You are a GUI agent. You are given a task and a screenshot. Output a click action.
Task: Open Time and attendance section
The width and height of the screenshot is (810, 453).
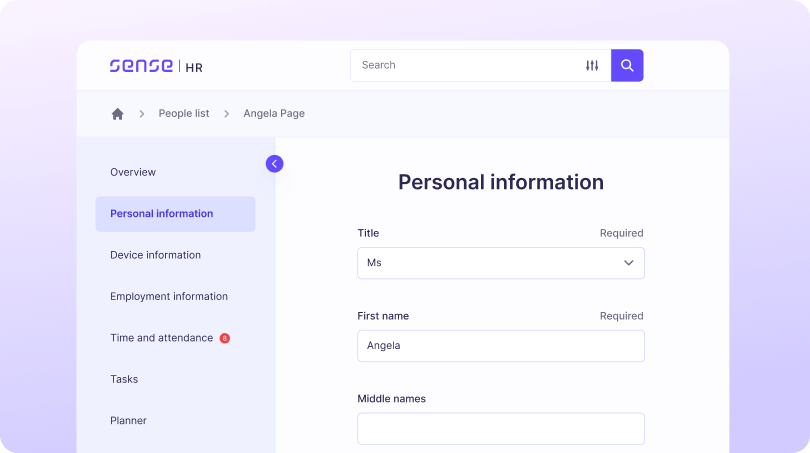(x=161, y=338)
